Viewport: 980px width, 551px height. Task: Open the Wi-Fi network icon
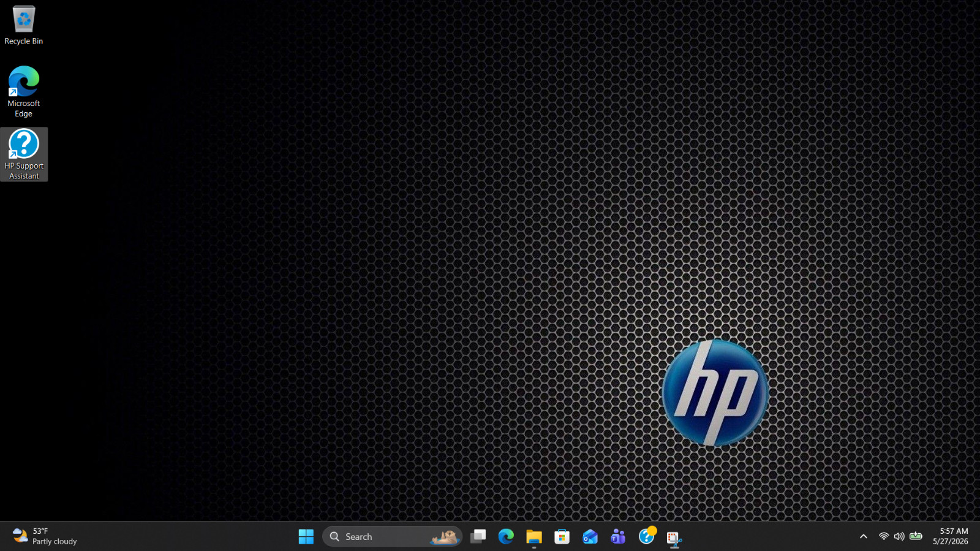tap(884, 536)
